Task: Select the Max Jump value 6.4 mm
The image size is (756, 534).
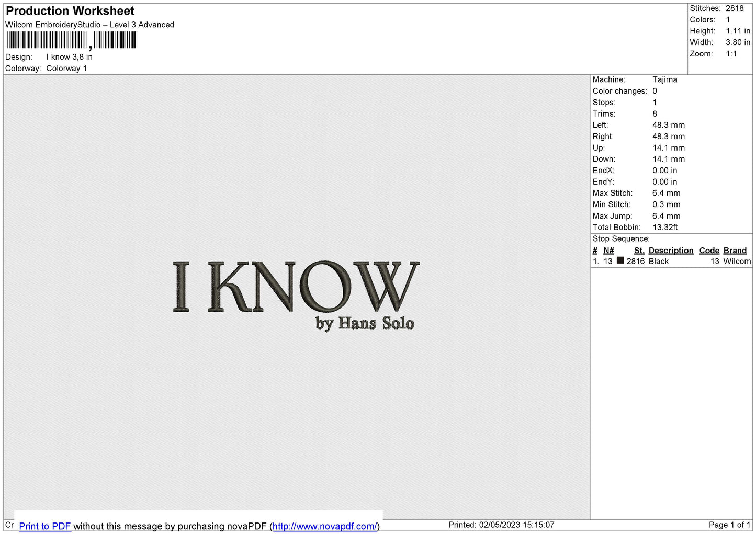Action: tap(667, 216)
